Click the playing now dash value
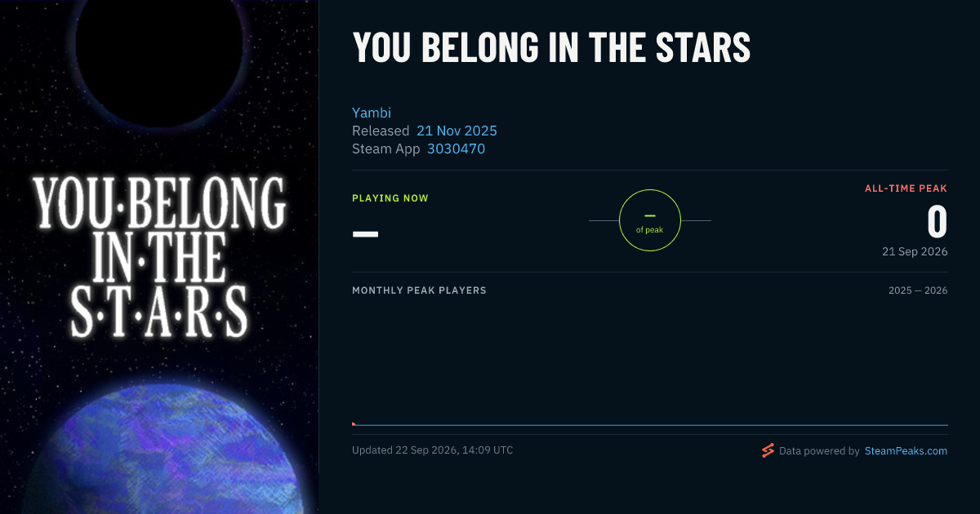The width and height of the screenshot is (980, 514). pyautogui.click(x=365, y=233)
